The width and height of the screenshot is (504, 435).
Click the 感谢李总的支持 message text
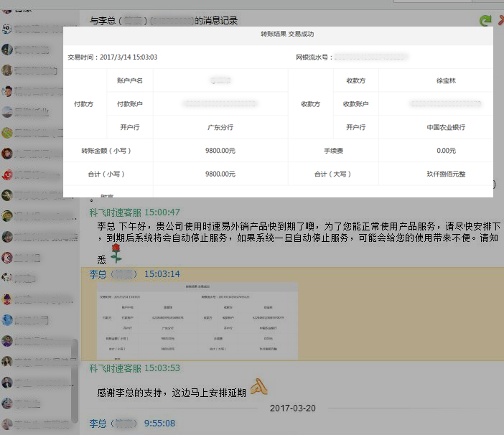[171, 393]
